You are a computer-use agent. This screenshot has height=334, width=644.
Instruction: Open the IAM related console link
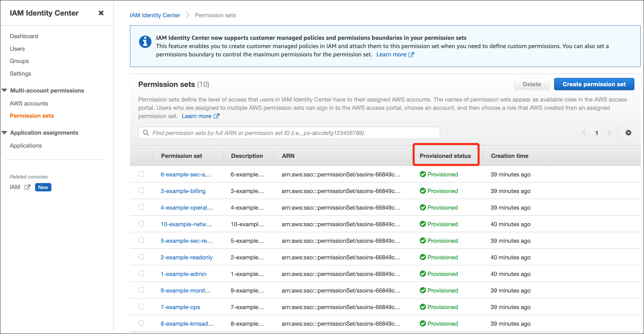[15, 187]
